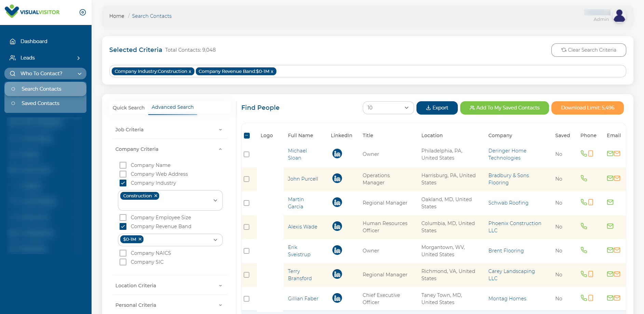Click the email icon for Martin Garcia
The width and height of the screenshot is (644, 314).
610,202
